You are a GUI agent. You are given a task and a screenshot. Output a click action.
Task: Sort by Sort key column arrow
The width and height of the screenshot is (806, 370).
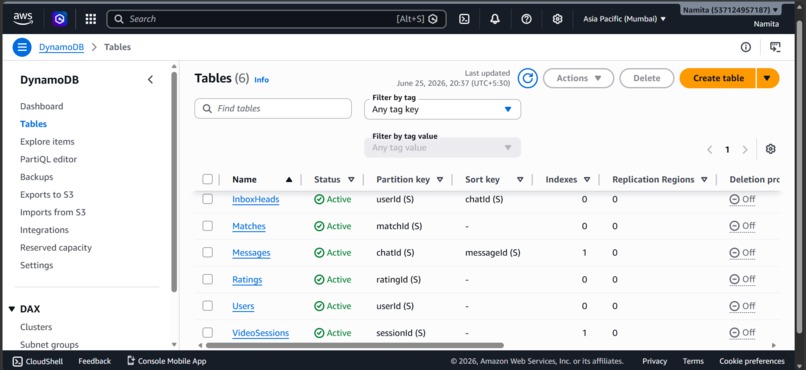[520, 179]
